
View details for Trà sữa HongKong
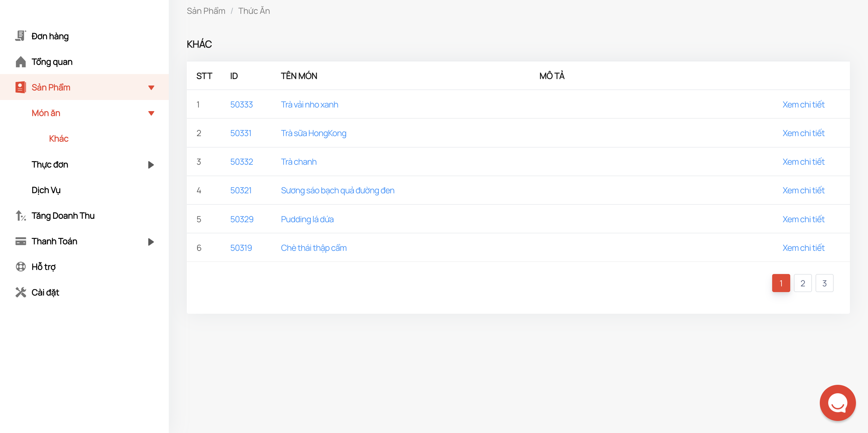click(803, 133)
